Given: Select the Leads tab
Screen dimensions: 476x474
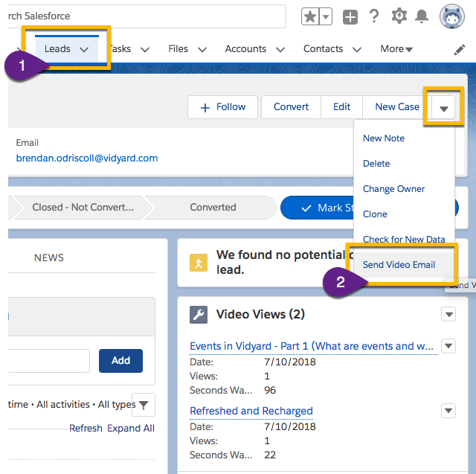Looking at the screenshot, I should (57, 48).
